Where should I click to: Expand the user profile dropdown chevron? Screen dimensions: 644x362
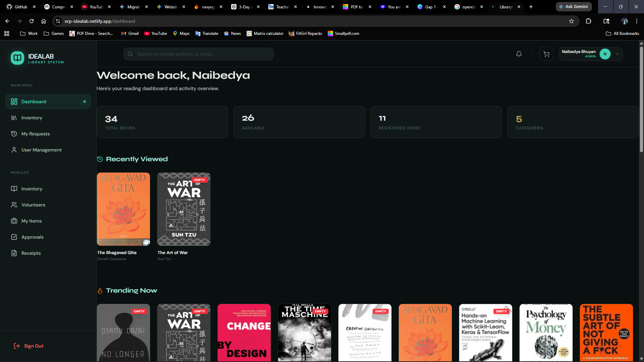click(617, 54)
